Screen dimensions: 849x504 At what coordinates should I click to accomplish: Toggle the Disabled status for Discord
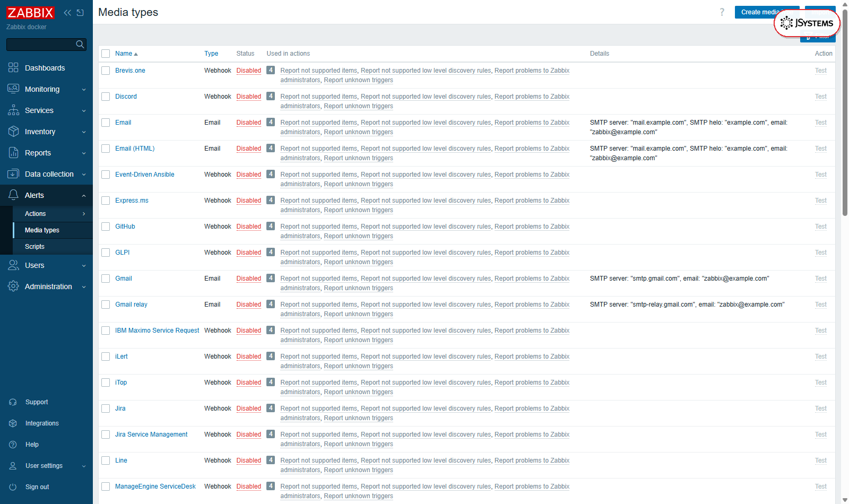[249, 97]
